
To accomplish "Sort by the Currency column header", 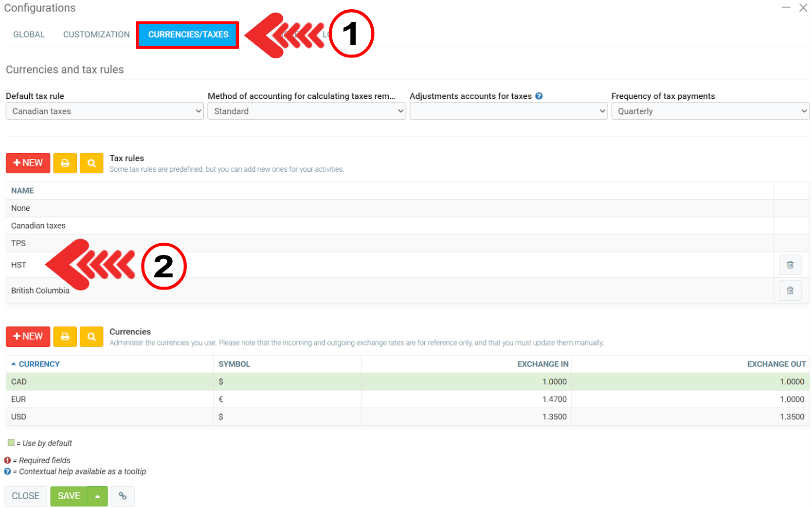I will pos(39,364).
